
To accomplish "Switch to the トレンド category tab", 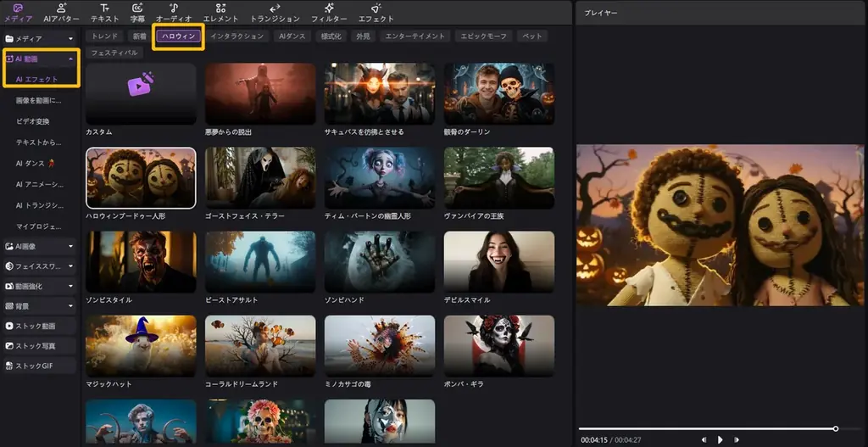I will point(104,36).
